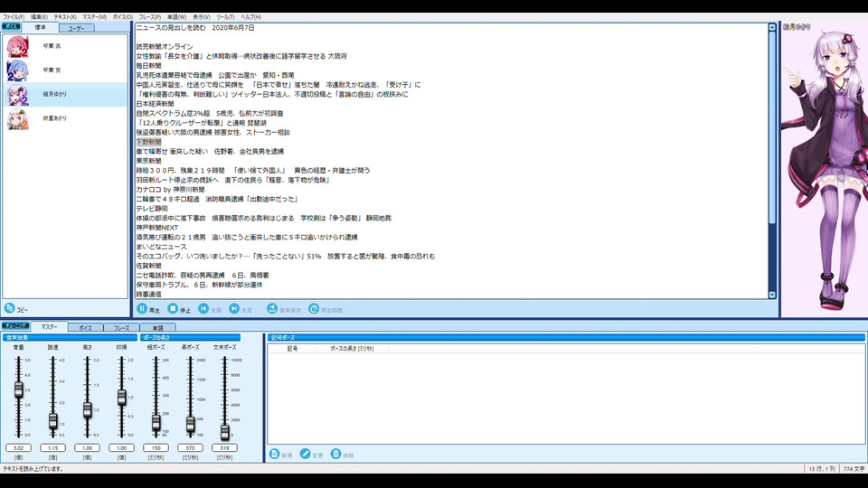This screenshot has height=488, width=868.
Task: Click the テレビ静岡 line
Action: click(152, 209)
